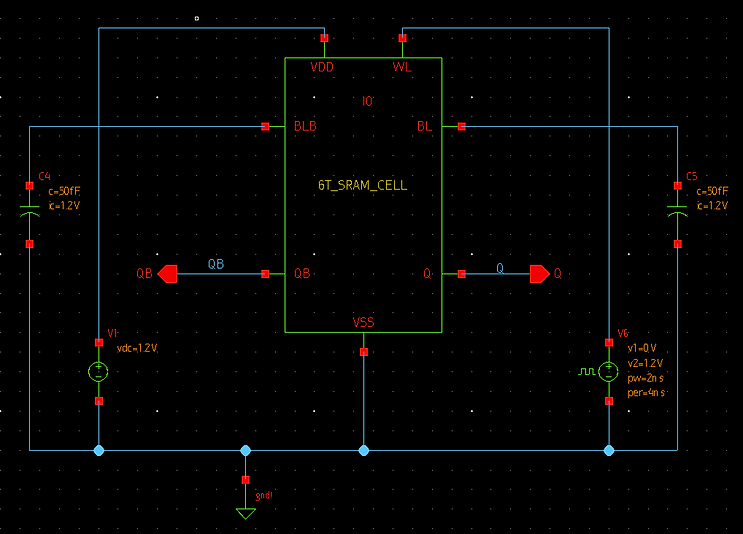The width and height of the screenshot is (743, 534).
Task: Click the V6 reference designator
Action: [623, 333]
